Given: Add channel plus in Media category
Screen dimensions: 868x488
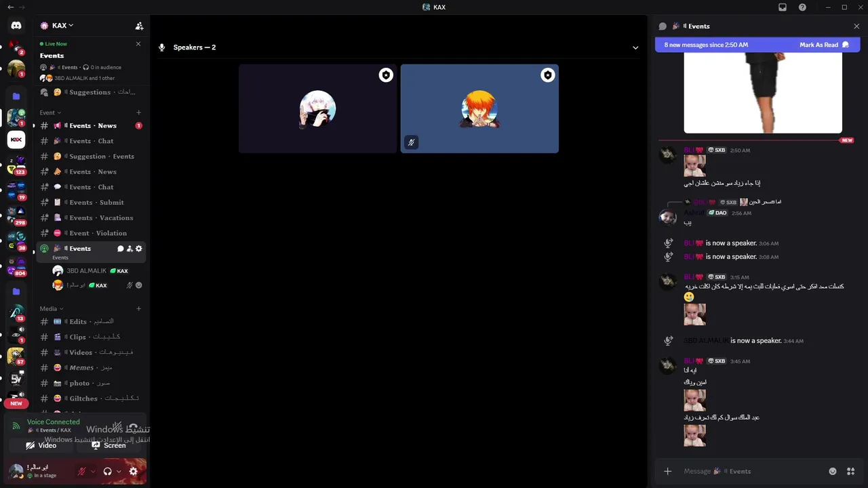Looking at the screenshot, I should 139,308.
